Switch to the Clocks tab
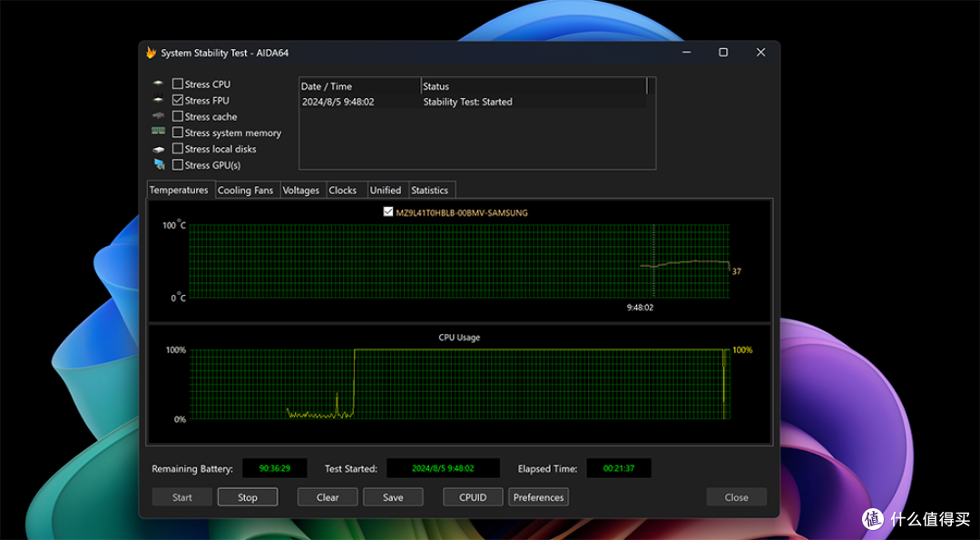 [x=342, y=191]
